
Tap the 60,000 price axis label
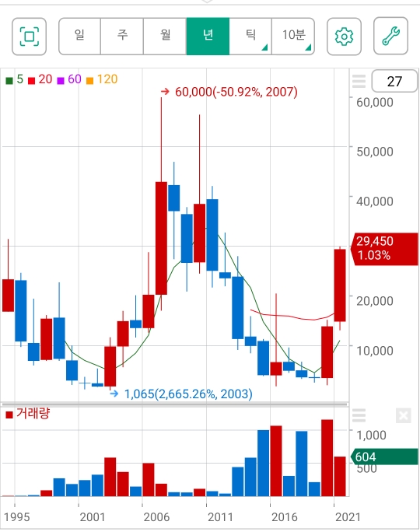[375, 102]
